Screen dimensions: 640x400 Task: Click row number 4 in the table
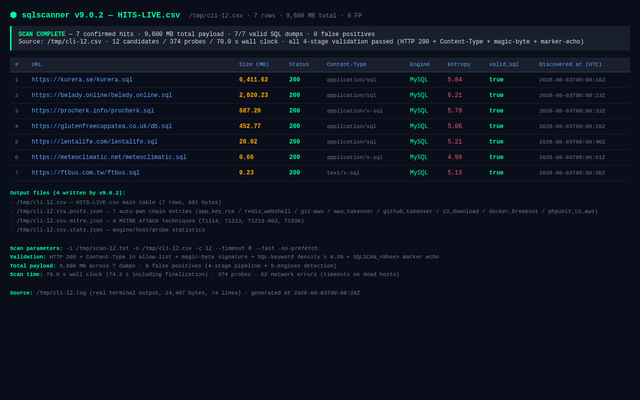tap(16, 126)
